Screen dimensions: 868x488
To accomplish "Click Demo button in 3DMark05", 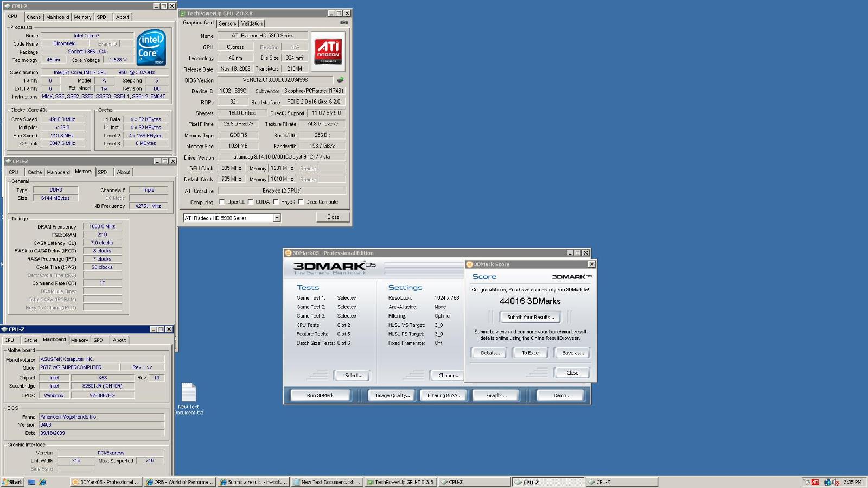I will (x=561, y=395).
